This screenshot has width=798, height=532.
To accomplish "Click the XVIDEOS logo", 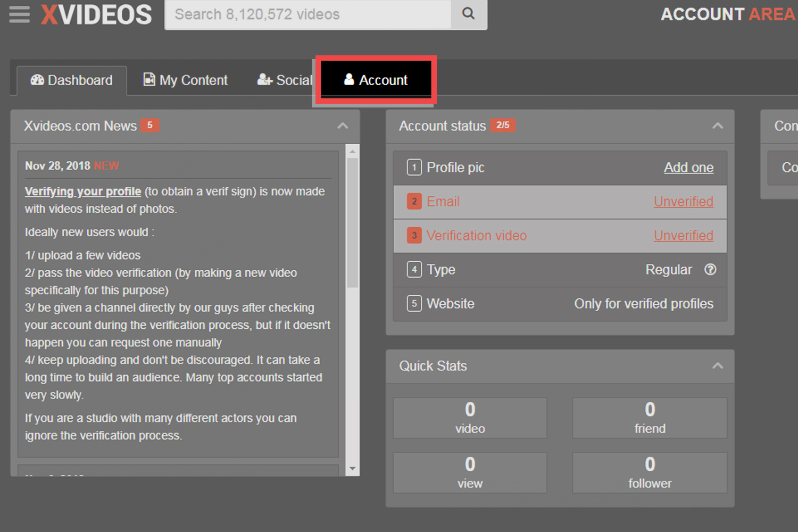I will pos(96,14).
